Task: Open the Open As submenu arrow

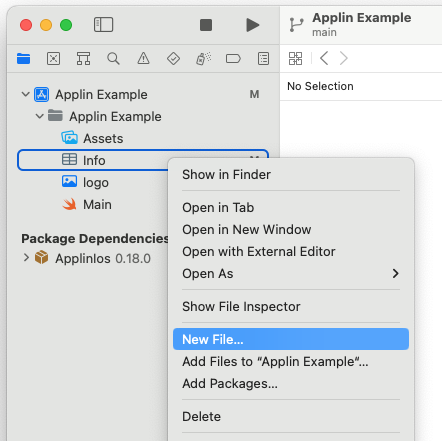Action: point(395,273)
